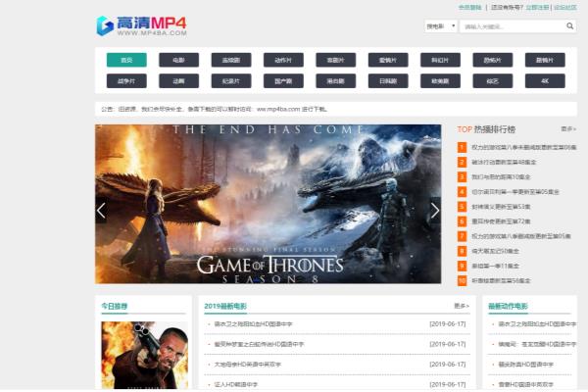The height and width of the screenshot is (392, 588).
Task: Open the 连续剧 nav category
Action: [x=231, y=60]
